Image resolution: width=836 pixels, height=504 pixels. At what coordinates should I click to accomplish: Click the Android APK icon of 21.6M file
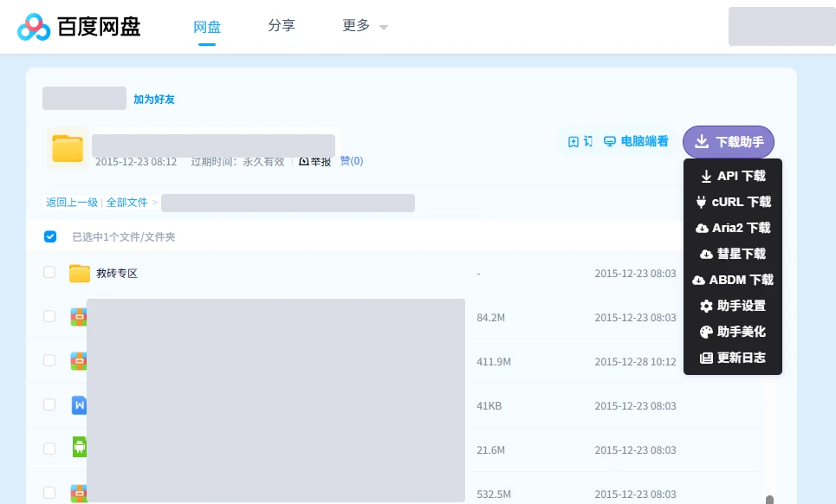pos(80,447)
